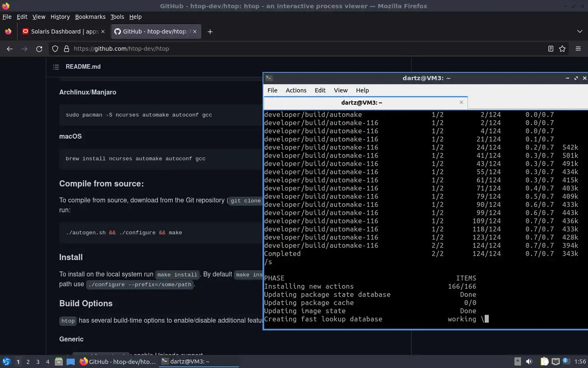Open terminal Help menu
The image size is (588, 368).
click(362, 90)
